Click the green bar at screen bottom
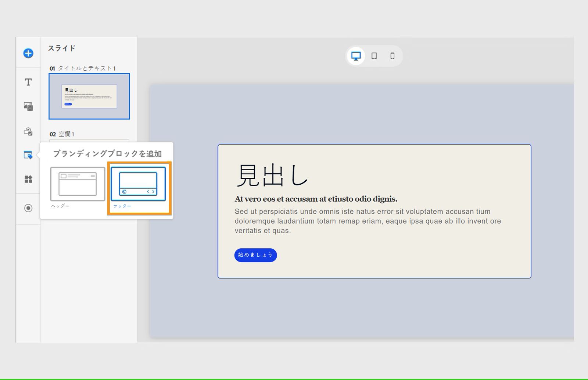This screenshot has width=588, height=380. (x=294, y=379)
